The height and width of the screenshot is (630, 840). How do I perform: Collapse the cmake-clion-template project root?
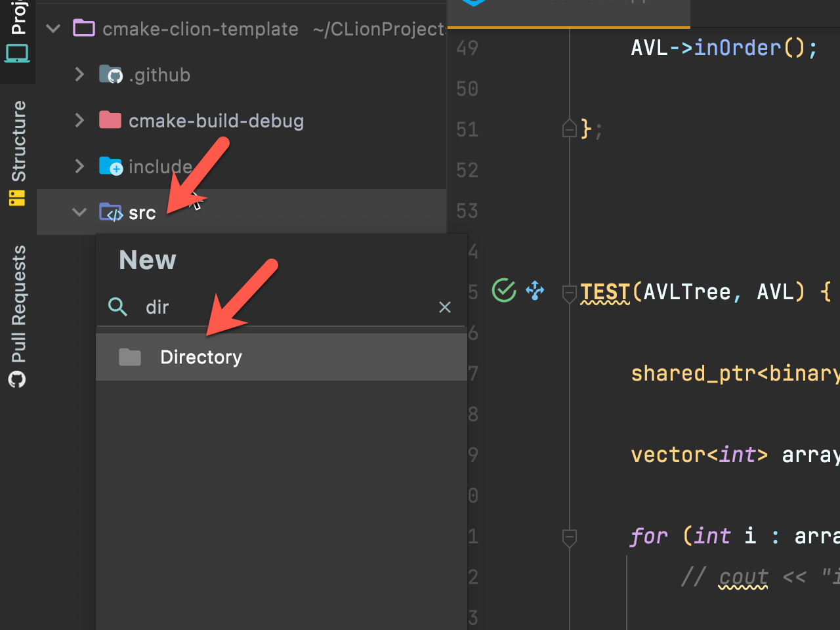tap(54, 29)
